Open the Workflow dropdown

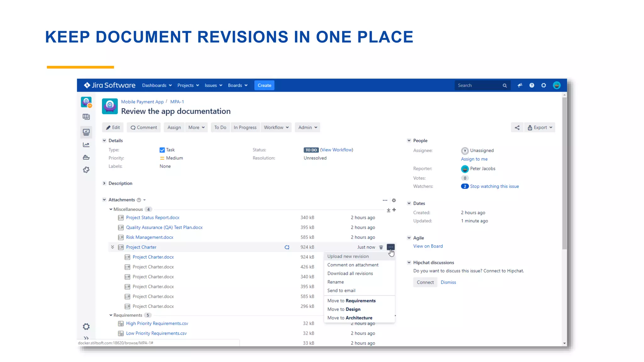click(276, 127)
